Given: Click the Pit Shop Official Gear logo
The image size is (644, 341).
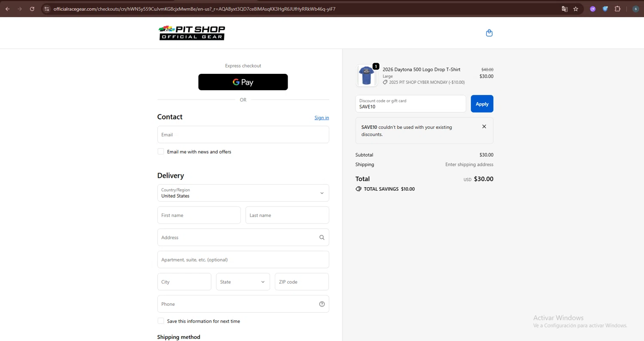Looking at the screenshot, I should point(192,33).
